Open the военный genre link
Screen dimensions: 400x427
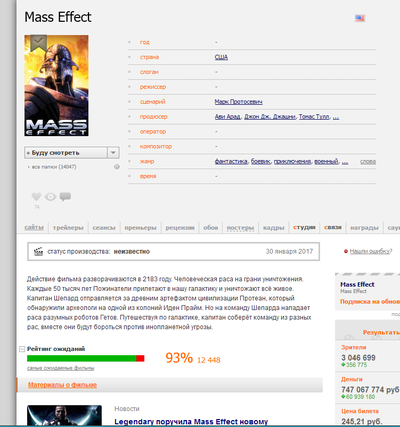point(326,161)
